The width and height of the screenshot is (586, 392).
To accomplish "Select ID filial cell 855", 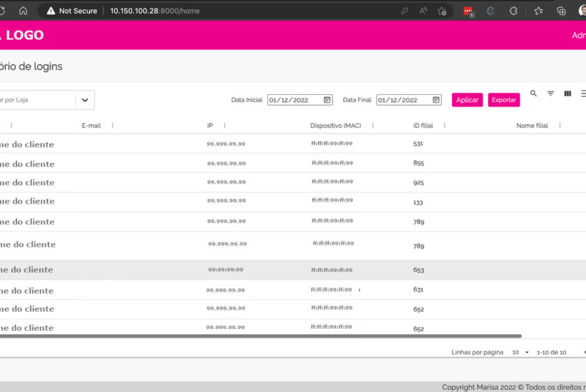I will [x=419, y=163].
